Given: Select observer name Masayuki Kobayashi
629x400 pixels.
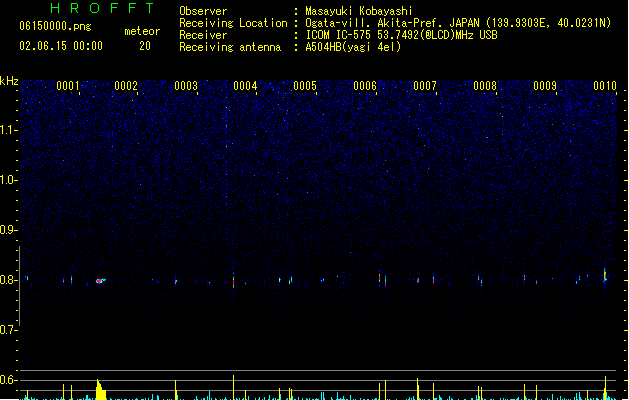Looking at the screenshot, I should [359, 11].
